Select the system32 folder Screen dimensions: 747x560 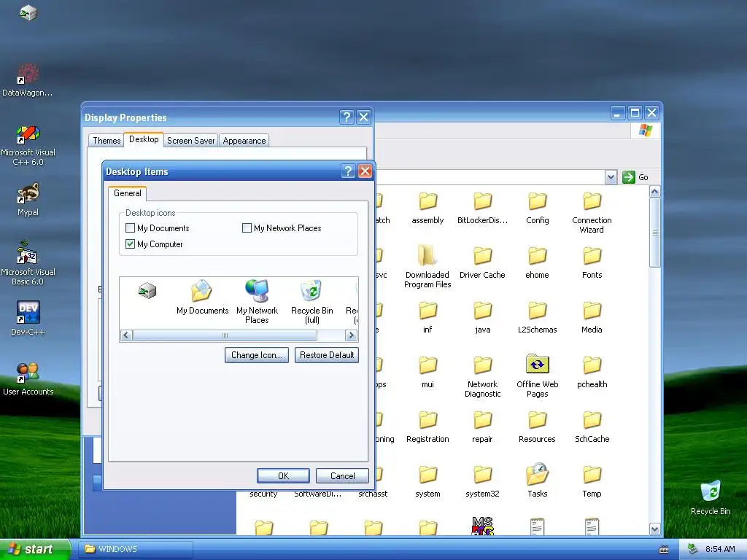click(x=483, y=482)
